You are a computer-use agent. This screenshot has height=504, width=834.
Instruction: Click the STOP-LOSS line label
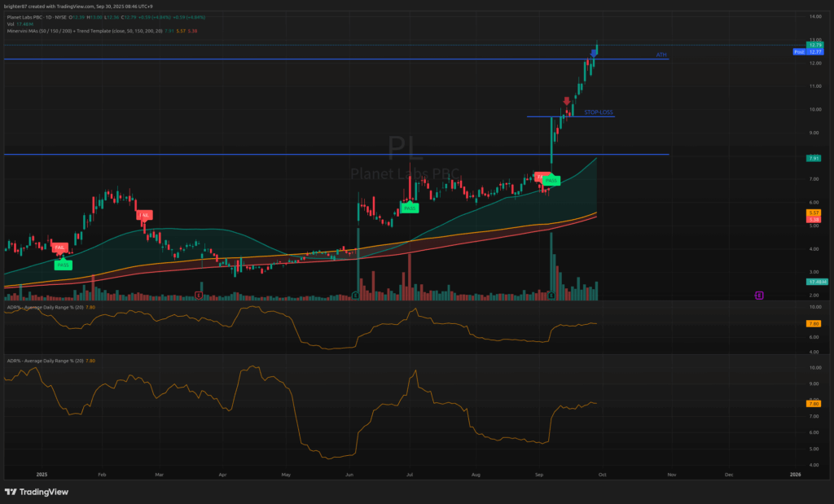pos(599,112)
